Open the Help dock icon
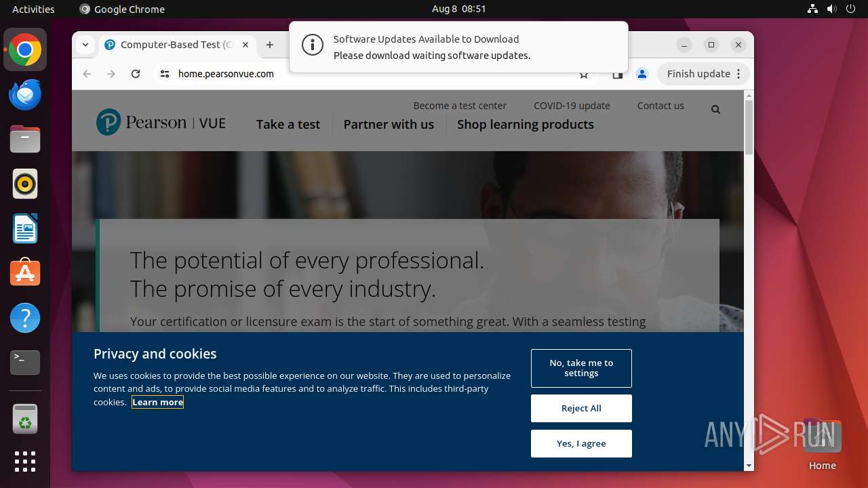Screen dimensions: 868x488 pos(25,318)
